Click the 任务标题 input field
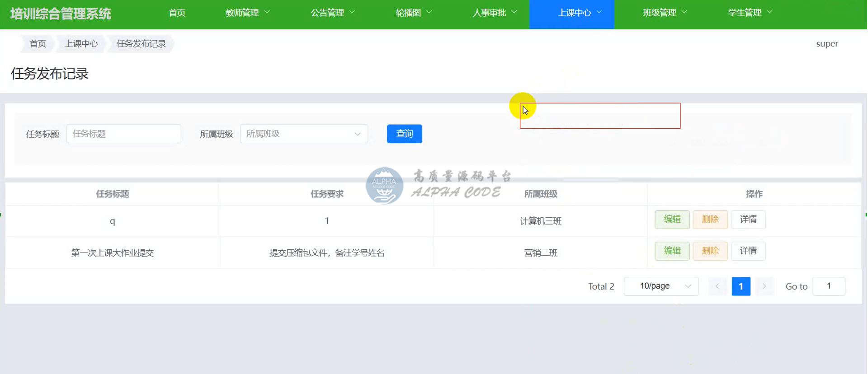 (123, 134)
